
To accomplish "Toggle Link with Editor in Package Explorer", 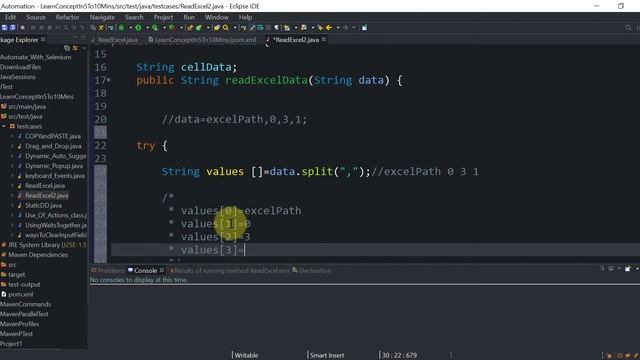I will (x=75, y=48).
